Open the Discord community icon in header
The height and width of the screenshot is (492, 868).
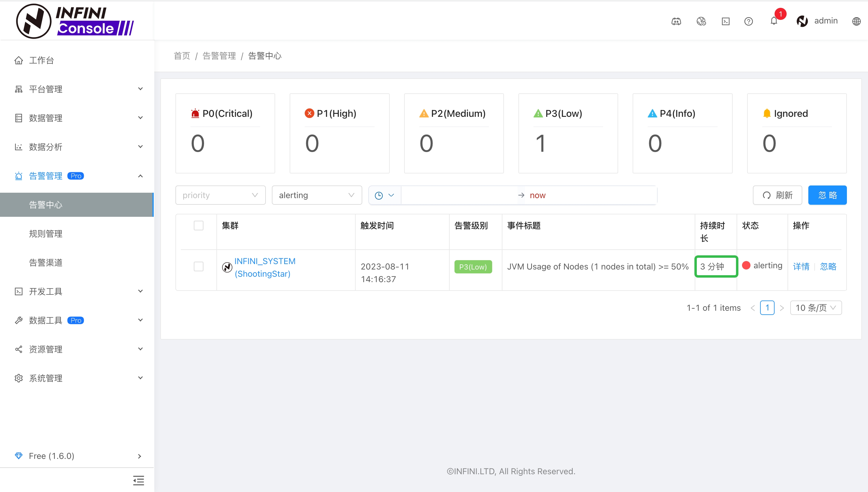click(676, 21)
